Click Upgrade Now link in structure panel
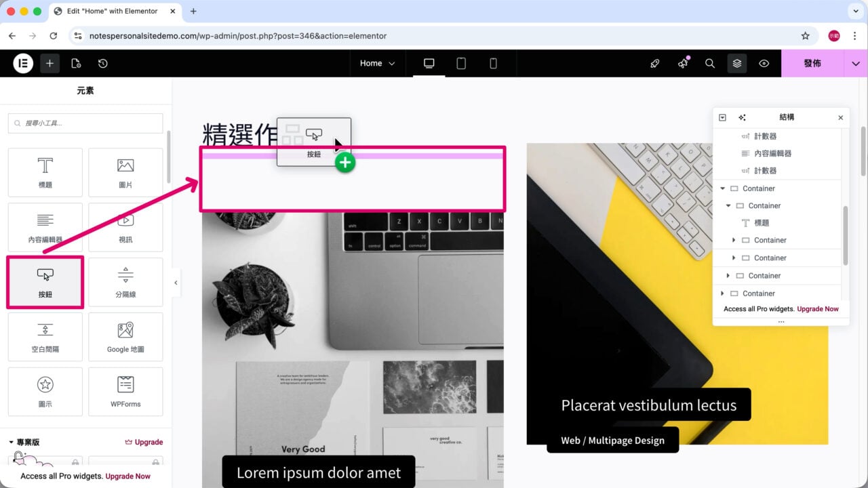Viewport: 868px width, 488px height. (x=818, y=309)
